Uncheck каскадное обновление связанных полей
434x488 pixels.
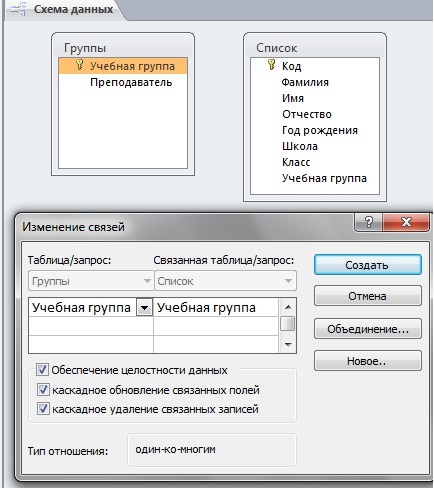[43, 389]
